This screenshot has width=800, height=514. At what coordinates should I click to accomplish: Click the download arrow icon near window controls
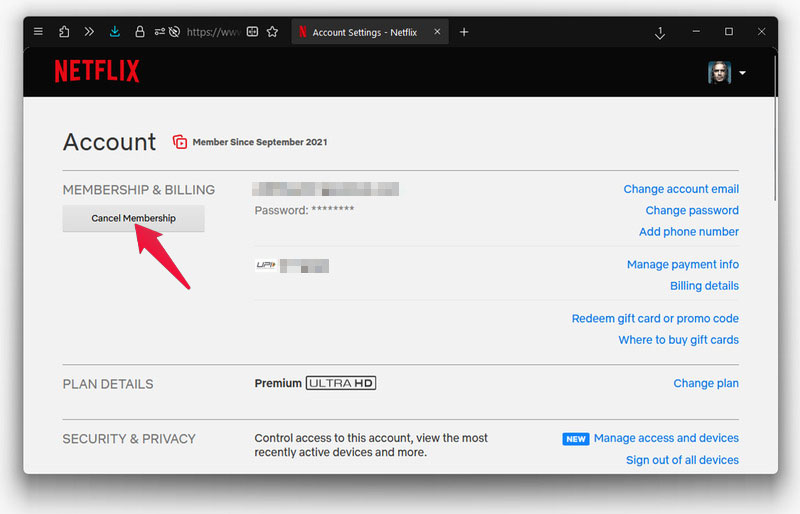(660, 33)
